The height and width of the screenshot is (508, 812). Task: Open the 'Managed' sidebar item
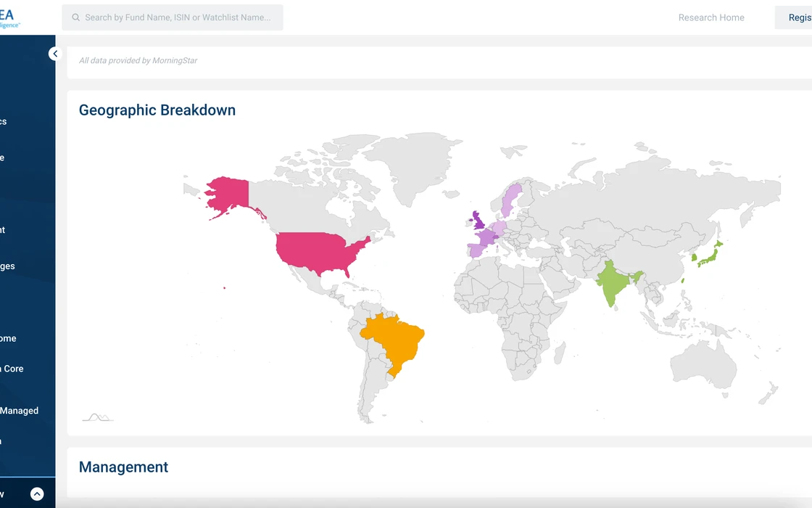(19, 411)
